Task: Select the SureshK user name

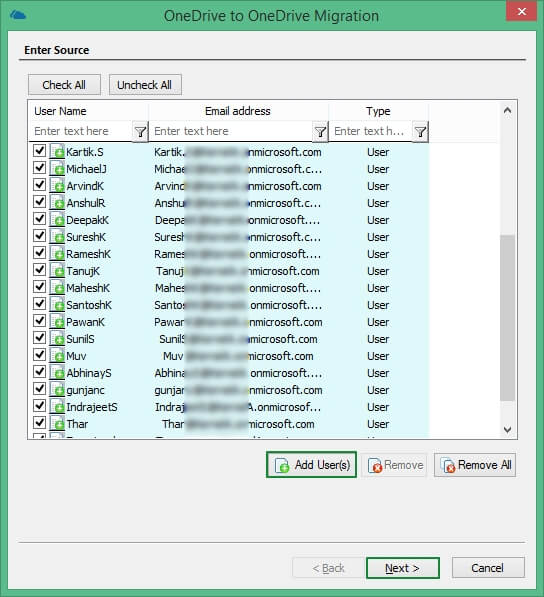Action: coord(86,237)
